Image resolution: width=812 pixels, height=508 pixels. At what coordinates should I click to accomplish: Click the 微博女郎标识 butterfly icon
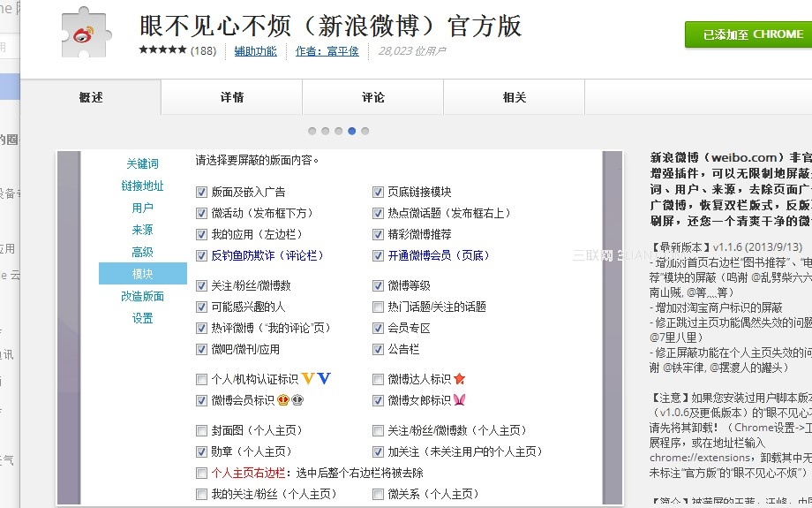[459, 400]
